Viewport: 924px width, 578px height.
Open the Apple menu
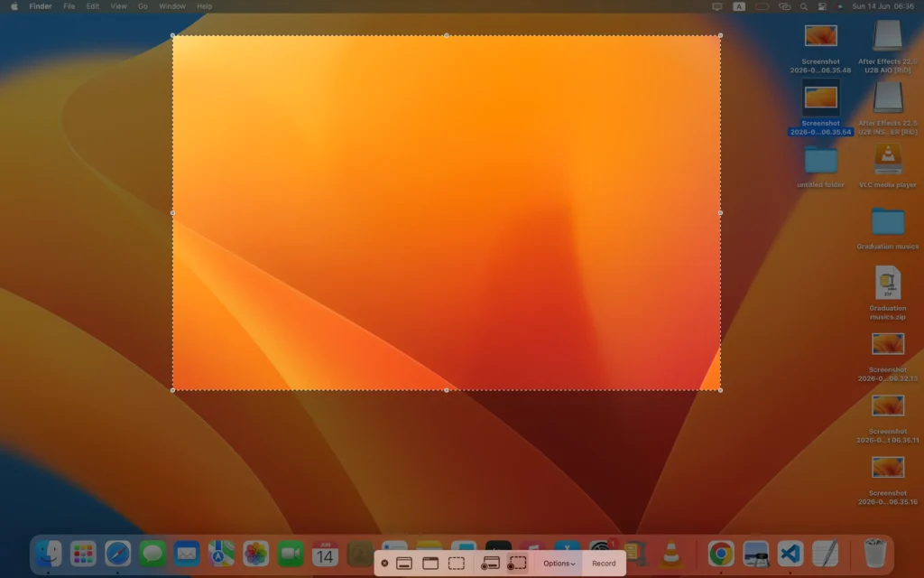pos(14,6)
